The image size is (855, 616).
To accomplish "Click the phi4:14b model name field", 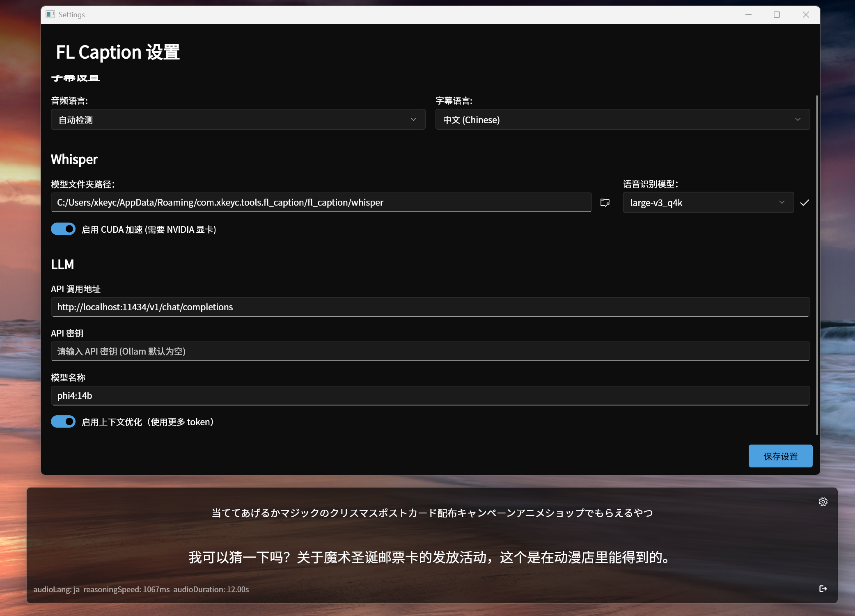I will coord(430,396).
